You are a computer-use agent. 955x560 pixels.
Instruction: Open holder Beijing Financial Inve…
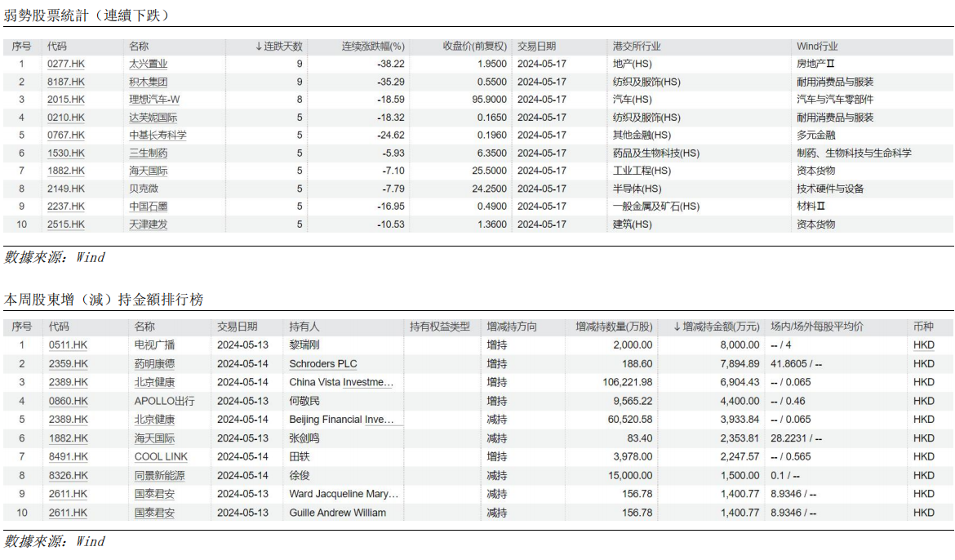tap(341, 420)
